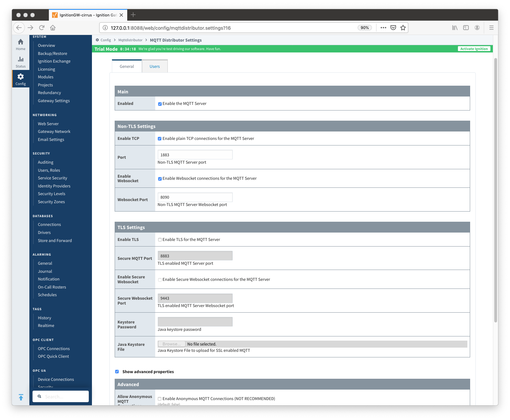Open Security Zones page
The width and height of the screenshot is (510, 420).
click(51, 202)
